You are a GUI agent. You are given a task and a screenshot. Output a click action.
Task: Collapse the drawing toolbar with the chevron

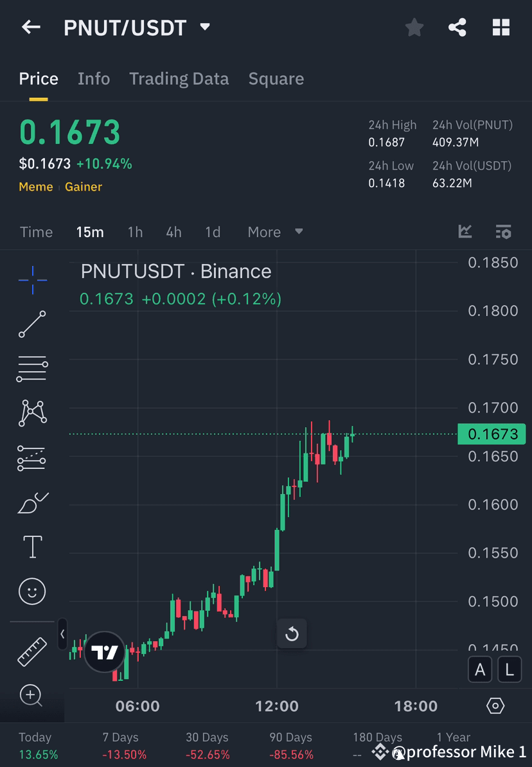[62, 635]
